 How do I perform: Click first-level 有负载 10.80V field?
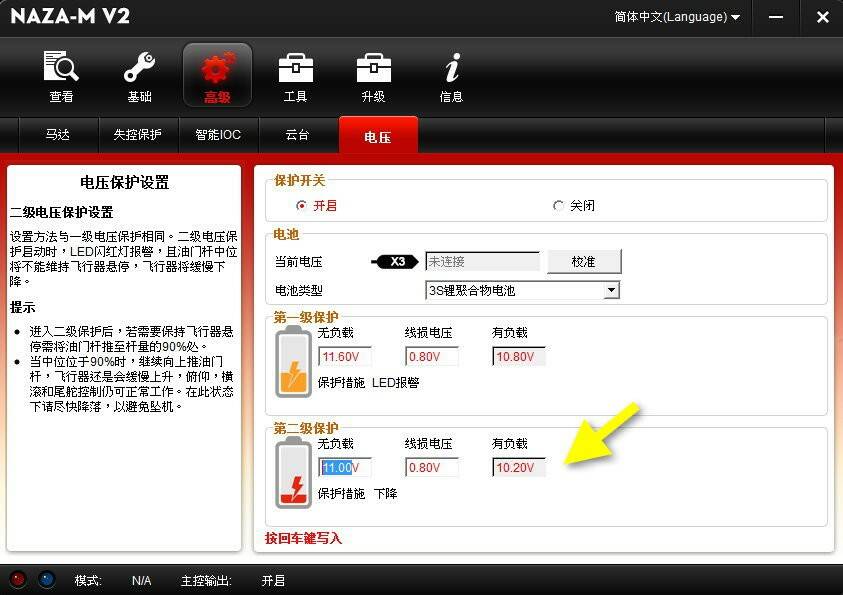pos(519,356)
